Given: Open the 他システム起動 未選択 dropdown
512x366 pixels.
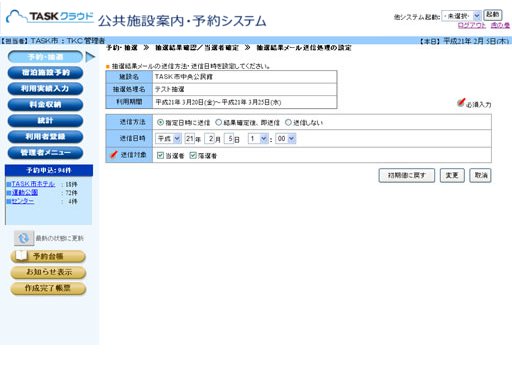Looking at the screenshot, I should click(x=461, y=16).
